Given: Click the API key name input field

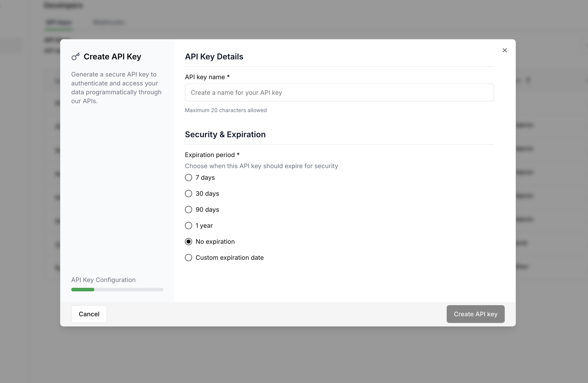Looking at the screenshot, I should coord(339,93).
